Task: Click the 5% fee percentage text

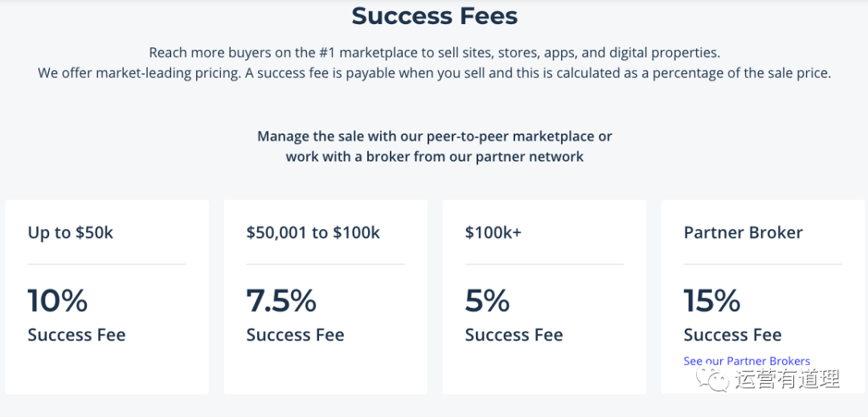Action: coord(487,300)
